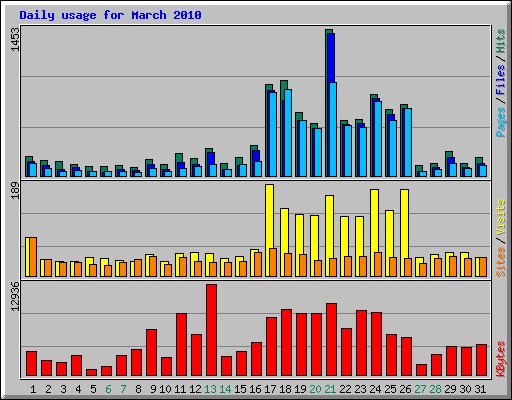Click the KBytes legend label
This screenshot has width=512, height=400.
(501, 359)
